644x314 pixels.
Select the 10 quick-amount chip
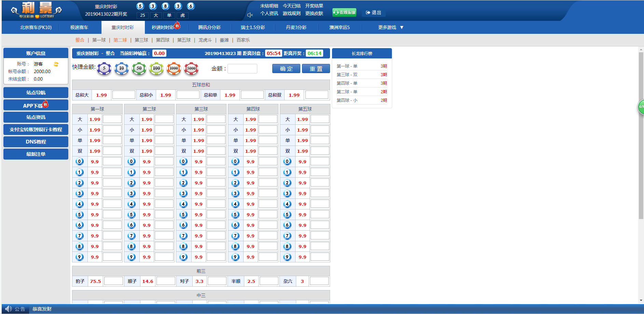click(x=122, y=68)
